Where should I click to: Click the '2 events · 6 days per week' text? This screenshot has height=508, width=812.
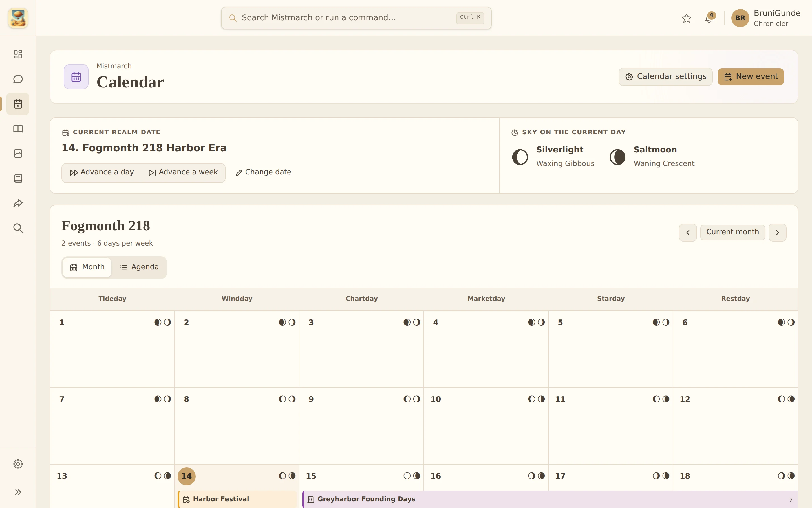tap(107, 243)
